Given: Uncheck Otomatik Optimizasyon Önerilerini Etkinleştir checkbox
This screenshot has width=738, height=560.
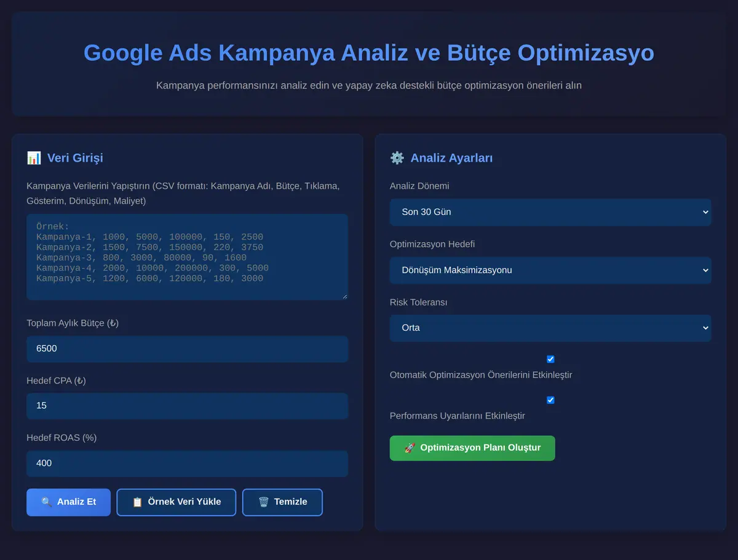Looking at the screenshot, I should coord(550,359).
